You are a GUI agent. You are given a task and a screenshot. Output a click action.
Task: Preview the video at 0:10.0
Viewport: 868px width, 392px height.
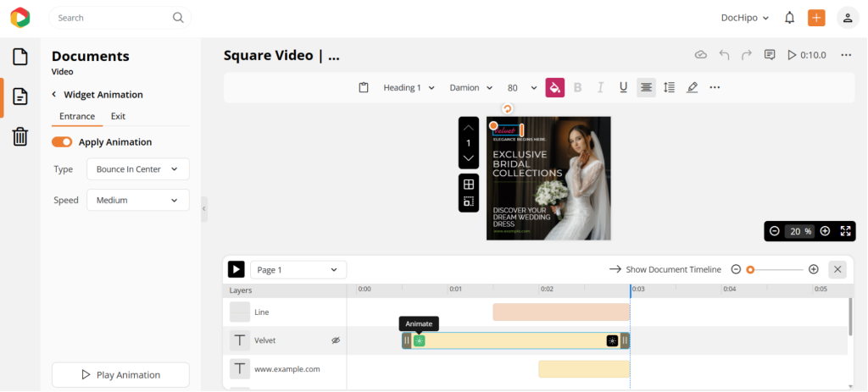click(807, 55)
